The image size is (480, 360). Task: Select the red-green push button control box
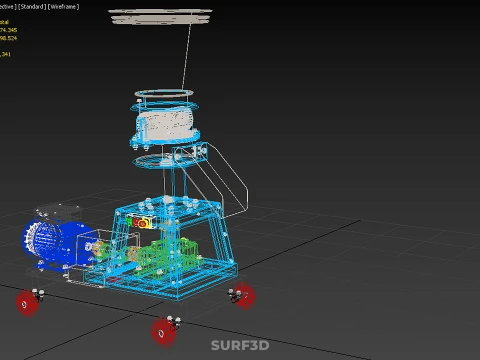tap(141, 222)
